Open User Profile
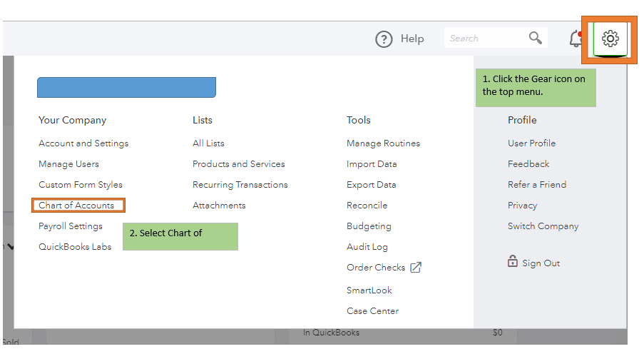The height and width of the screenshot is (354, 644). [x=531, y=143]
